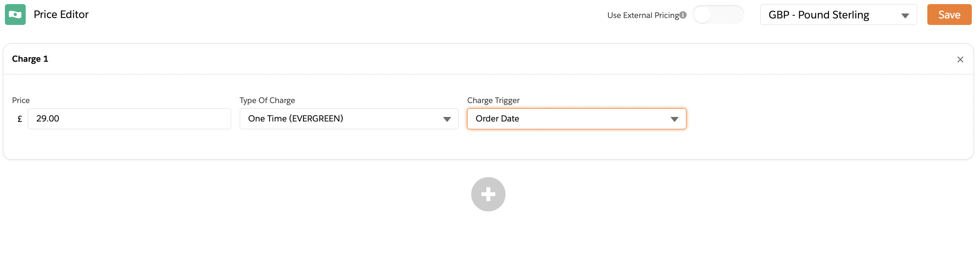The image size is (980, 256).
Task: Click the Use External Pricing label
Action: (643, 16)
